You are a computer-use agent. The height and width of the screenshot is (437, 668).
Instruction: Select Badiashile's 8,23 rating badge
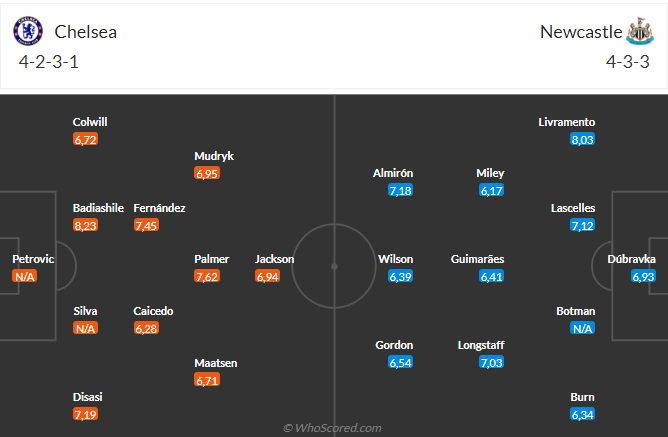tap(85, 225)
